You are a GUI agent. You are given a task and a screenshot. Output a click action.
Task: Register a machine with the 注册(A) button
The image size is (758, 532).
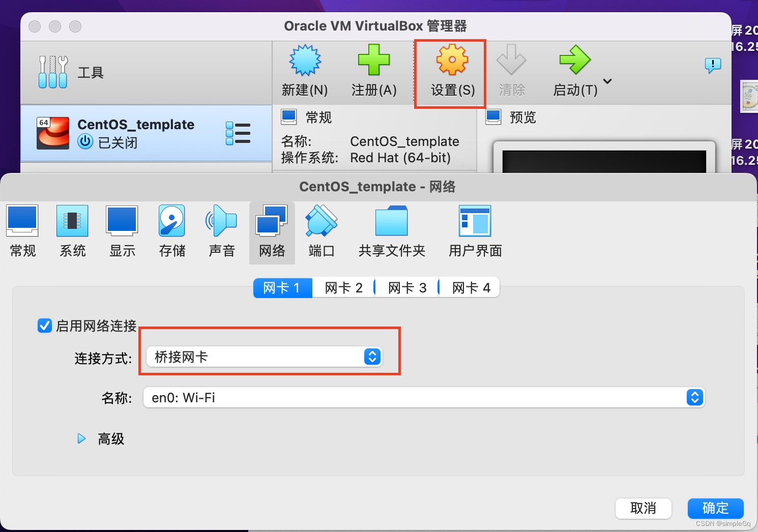374,71
